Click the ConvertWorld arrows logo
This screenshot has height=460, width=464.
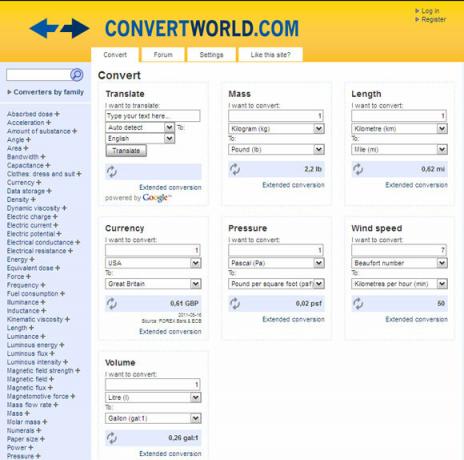[x=59, y=28]
